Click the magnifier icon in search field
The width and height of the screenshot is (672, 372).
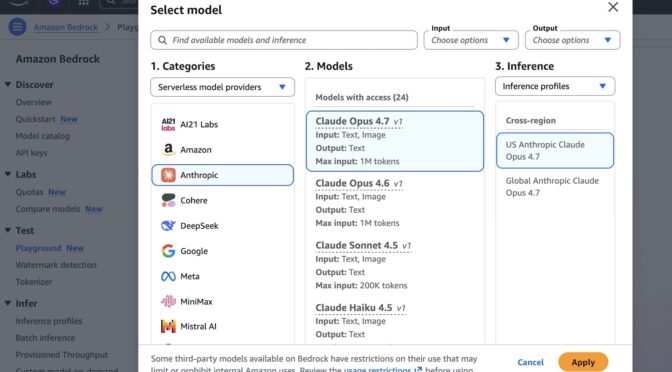point(162,40)
